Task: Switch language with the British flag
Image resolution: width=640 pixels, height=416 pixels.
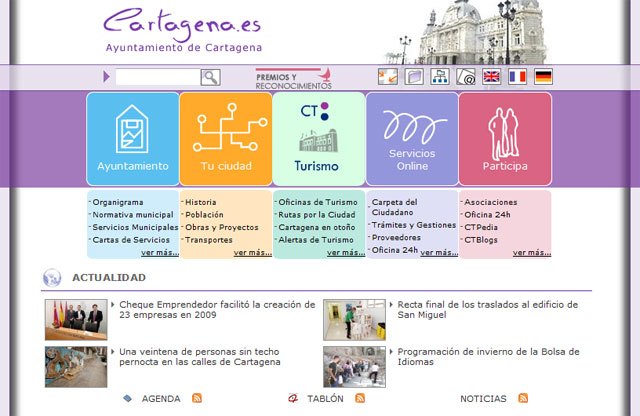Action: click(491, 77)
